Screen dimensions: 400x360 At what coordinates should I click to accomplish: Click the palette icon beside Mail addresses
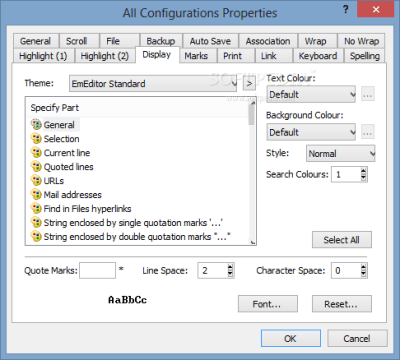(36, 194)
